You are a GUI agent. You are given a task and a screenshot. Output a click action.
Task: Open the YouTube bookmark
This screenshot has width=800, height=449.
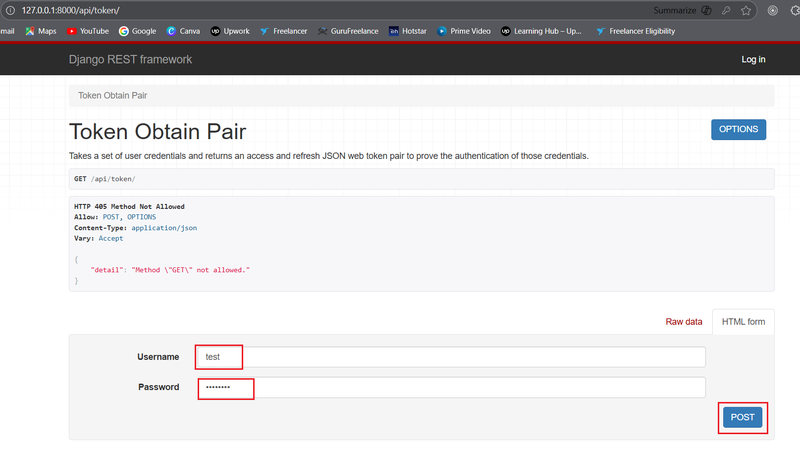pyautogui.click(x=88, y=31)
